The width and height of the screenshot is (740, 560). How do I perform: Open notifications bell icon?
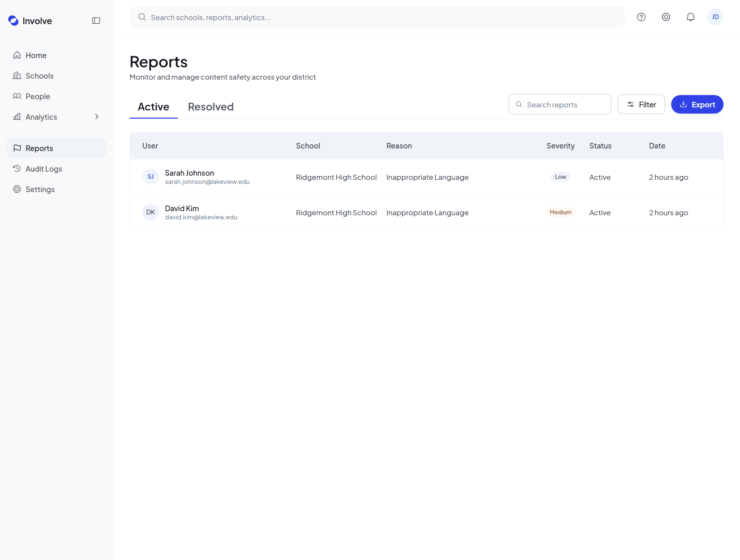690,17
